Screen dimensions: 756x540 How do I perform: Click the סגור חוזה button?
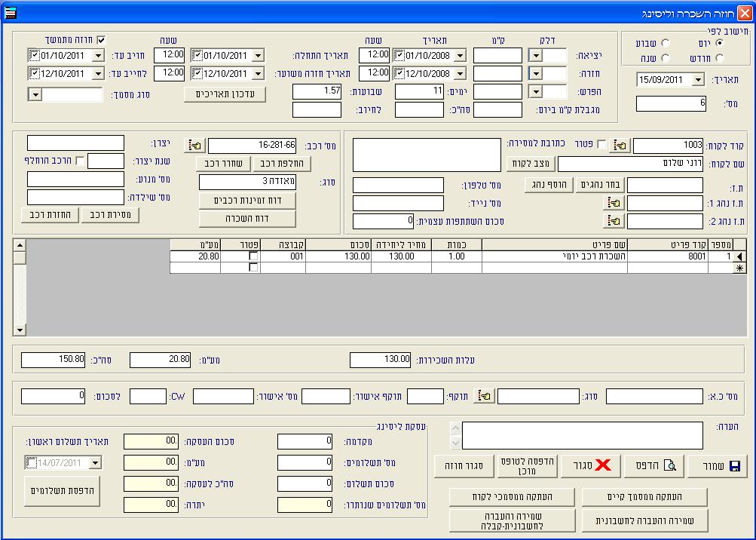pos(464,465)
